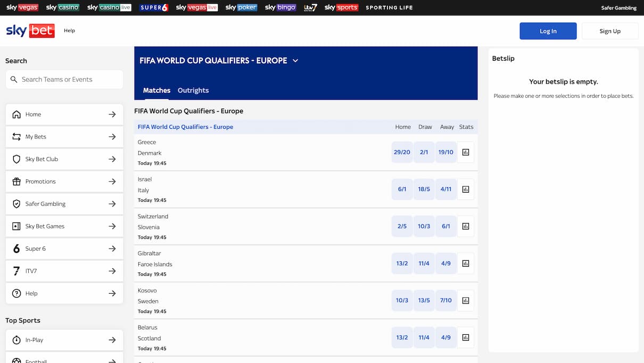Image resolution: width=644 pixels, height=363 pixels.
Task: Expand the FIFA World Cup Qualifiers dropdown chevron
Action: coord(295,61)
